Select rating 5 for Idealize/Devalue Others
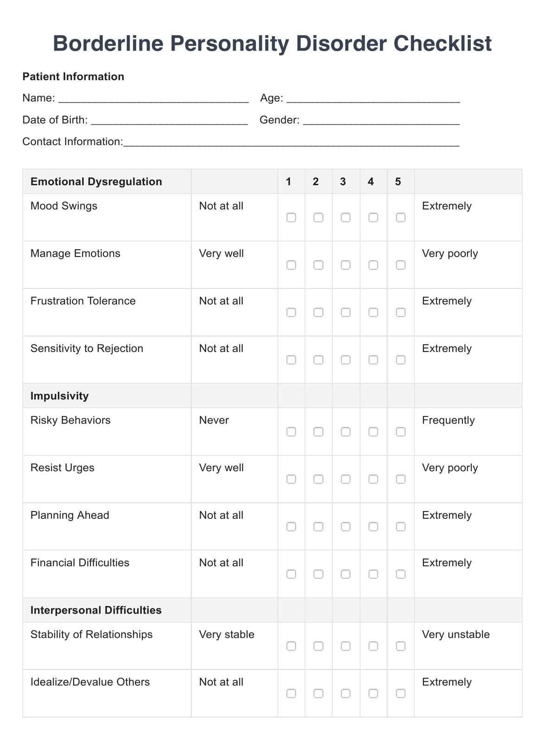This screenshot has height=756, width=545. [x=400, y=693]
